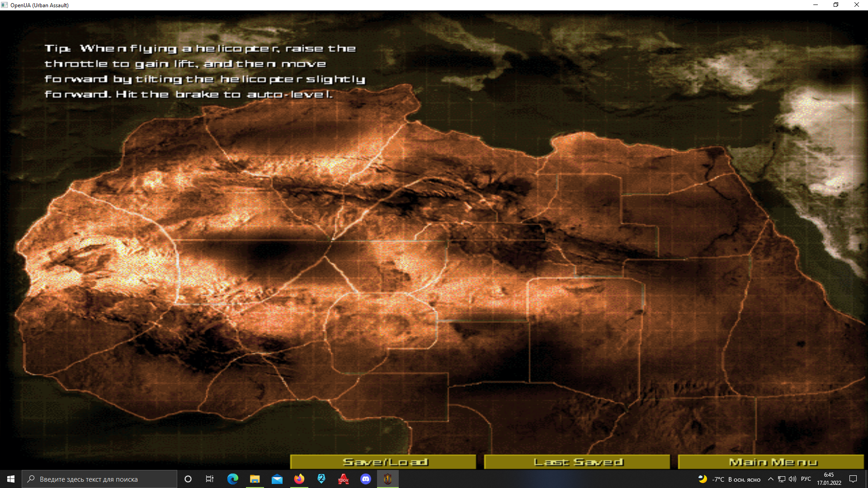This screenshot has height=488, width=868.
Task: Open network settings tray icon
Action: coord(782,479)
